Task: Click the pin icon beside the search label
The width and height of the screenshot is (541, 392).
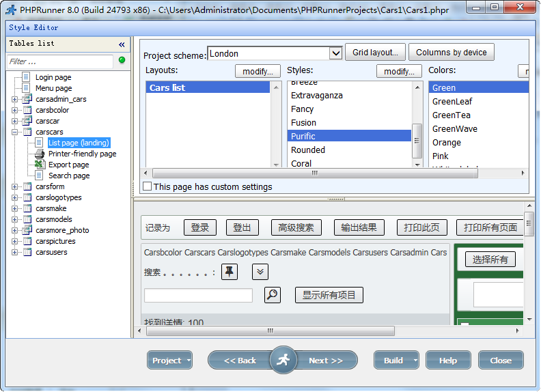Action: coord(230,272)
